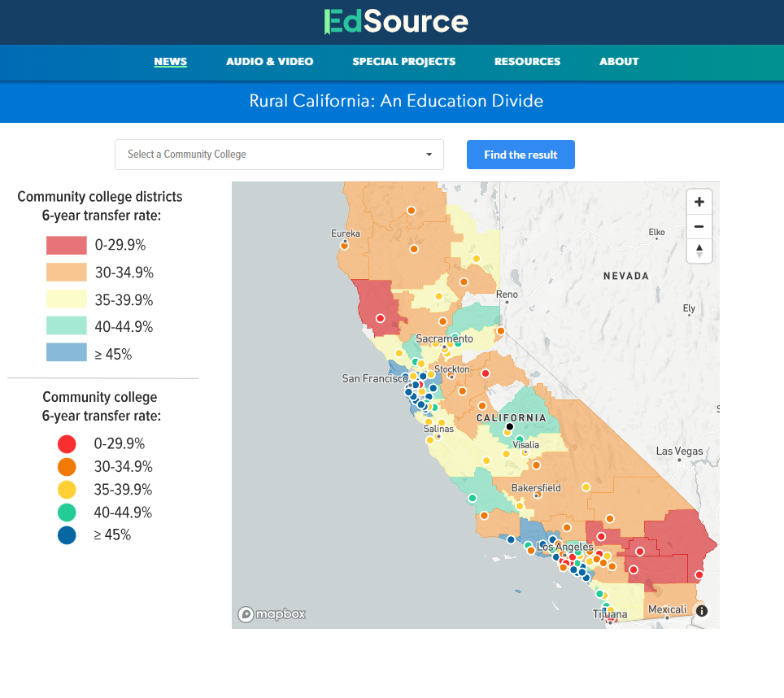The height and width of the screenshot is (698, 784).
Task: Zoom in on the map
Action: pyautogui.click(x=699, y=202)
